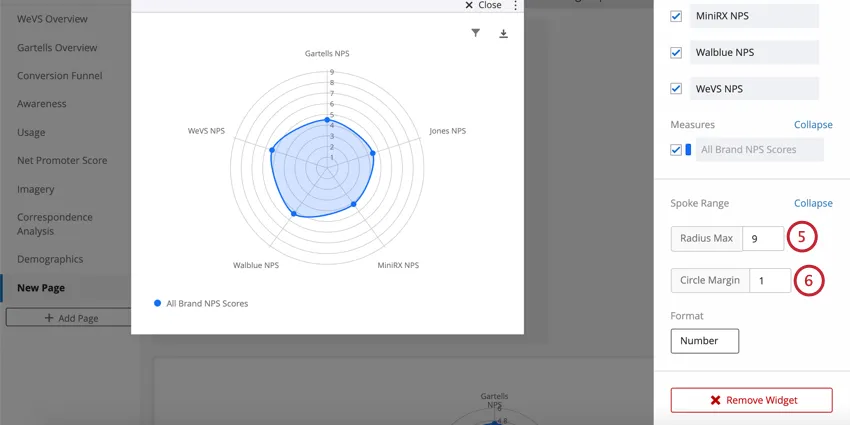Disable the WeVS NPS checkbox
Viewport: 850px width, 425px height.
click(676, 88)
